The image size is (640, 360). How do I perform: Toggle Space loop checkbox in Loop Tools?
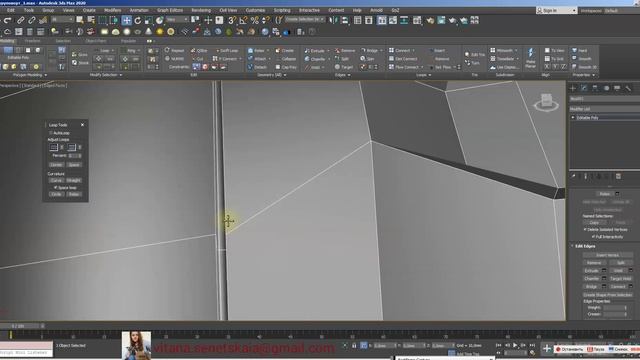pyautogui.click(x=56, y=188)
